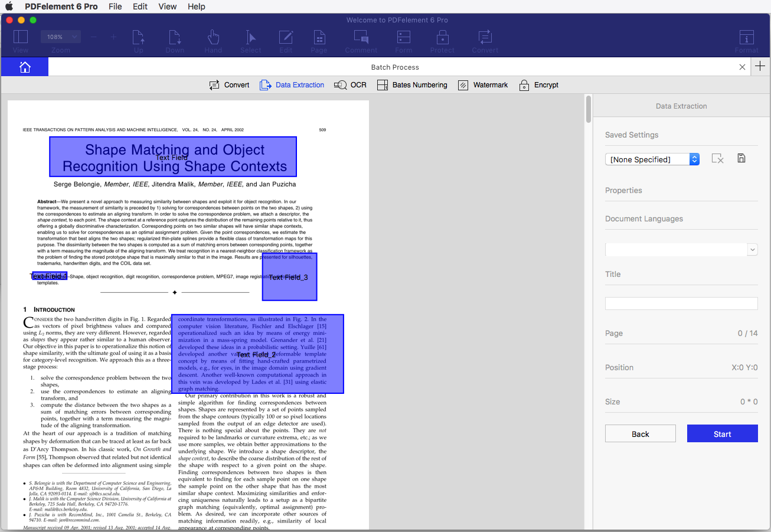Select the Convert batch tool

coord(230,85)
